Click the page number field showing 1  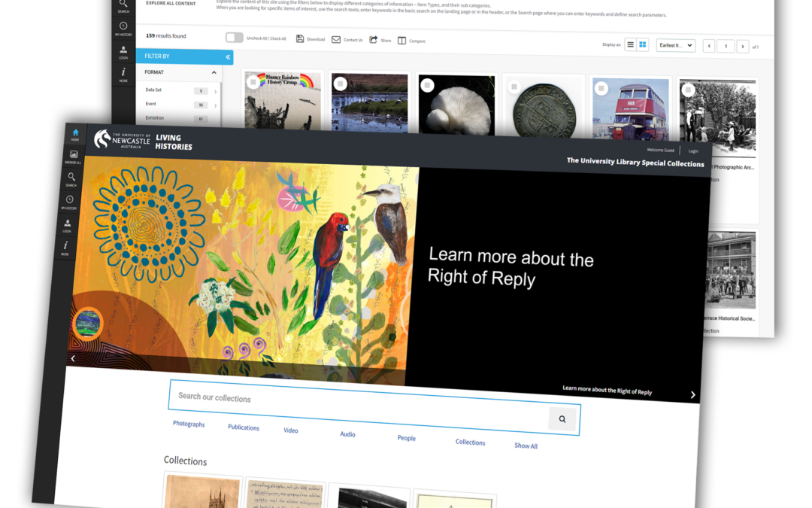click(726, 47)
